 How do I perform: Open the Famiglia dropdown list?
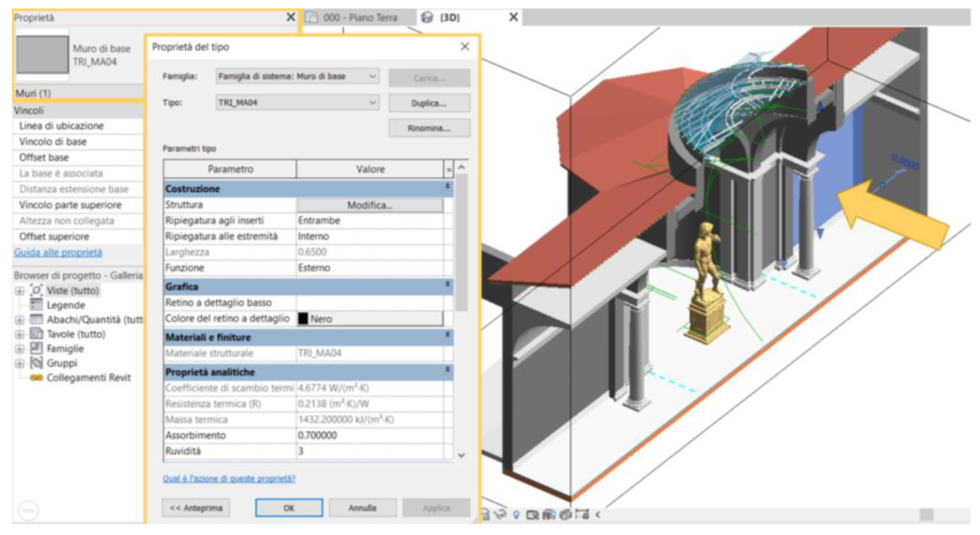pos(372,76)
